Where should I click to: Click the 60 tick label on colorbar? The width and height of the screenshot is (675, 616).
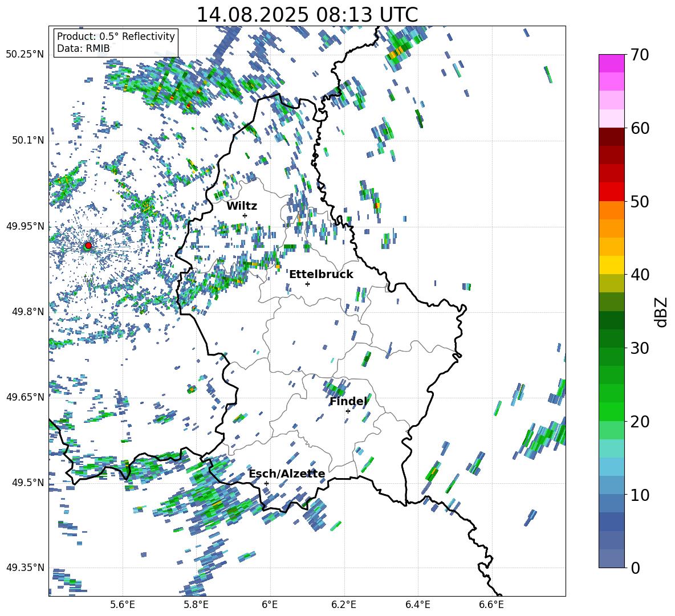[639, 128]
